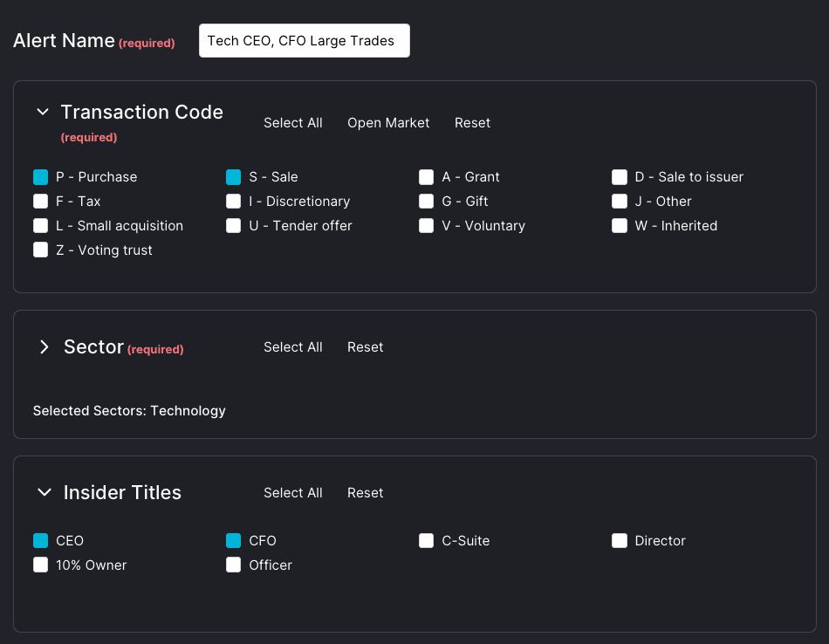The height and width of the screenshot is (644, 829).
Task: Edit the Alert Name input field
Action: (304, 41)
